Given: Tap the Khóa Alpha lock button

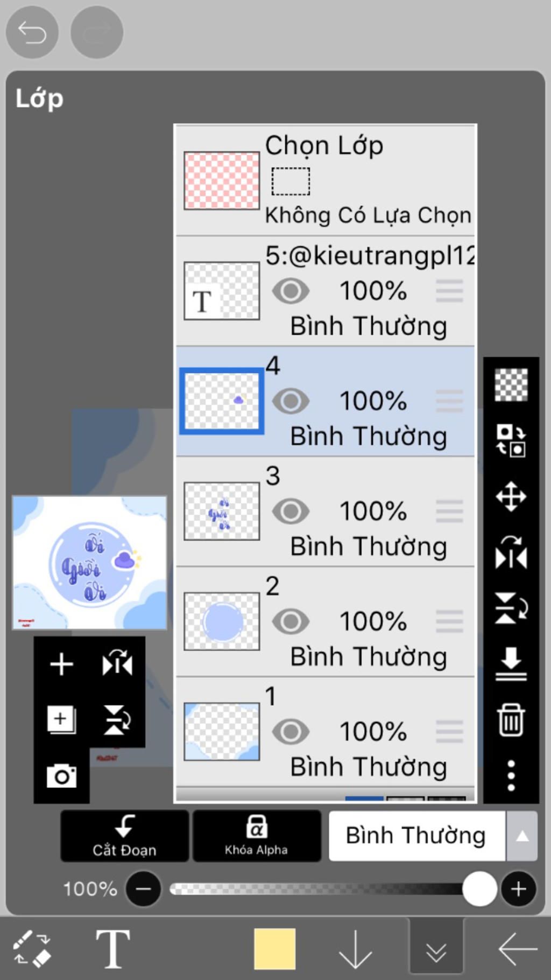Looking at the screenshot, I should click(257, 836).
